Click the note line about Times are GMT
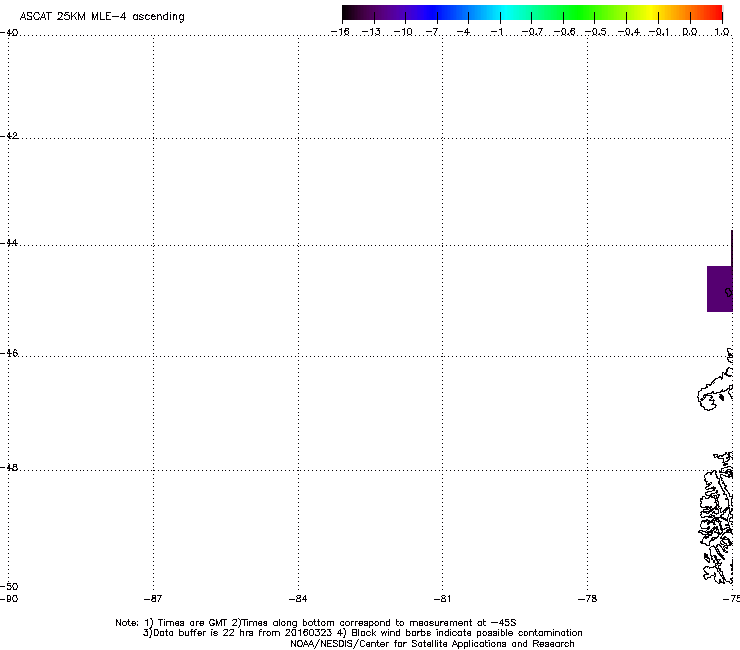The height and width of the screenshot is (650, 740). point(316,623)
